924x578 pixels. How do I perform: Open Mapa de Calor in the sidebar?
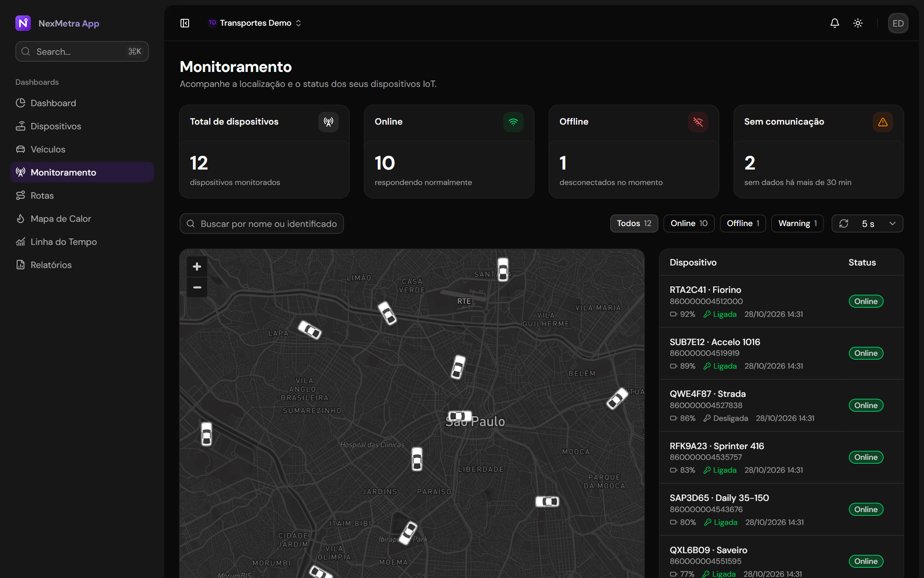(82, 218)
